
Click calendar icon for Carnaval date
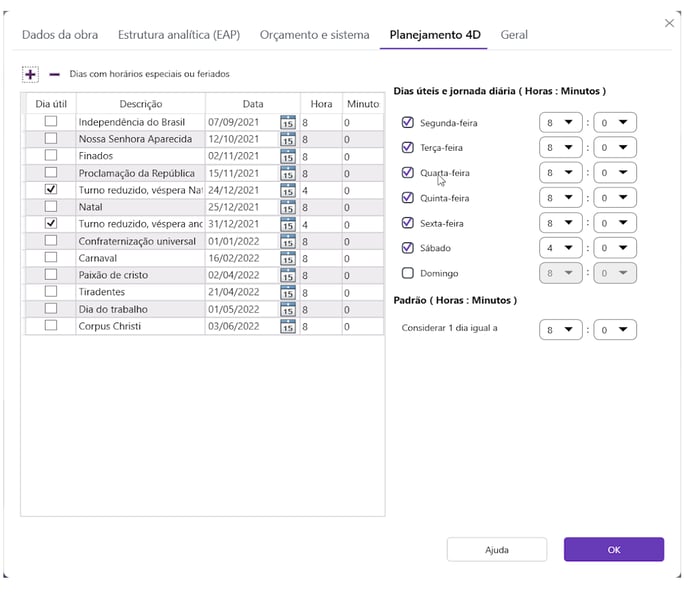(x=288, y=258)
